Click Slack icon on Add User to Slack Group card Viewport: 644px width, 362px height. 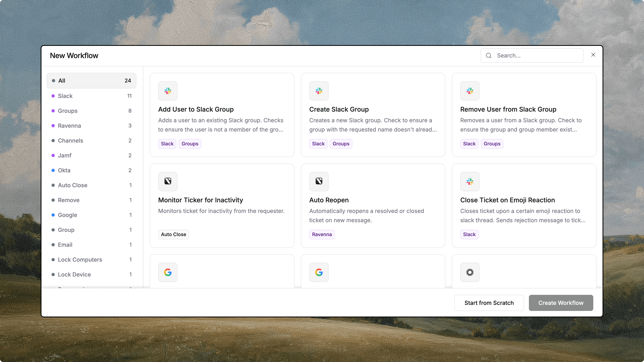(168, 91)
